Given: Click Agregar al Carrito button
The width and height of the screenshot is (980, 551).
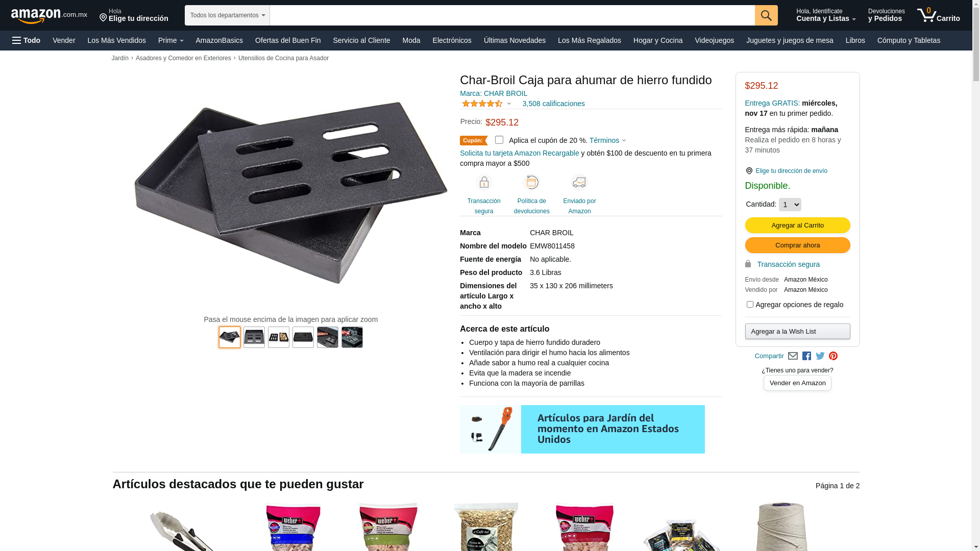Looking at the screenshot, I should (797, 226).
